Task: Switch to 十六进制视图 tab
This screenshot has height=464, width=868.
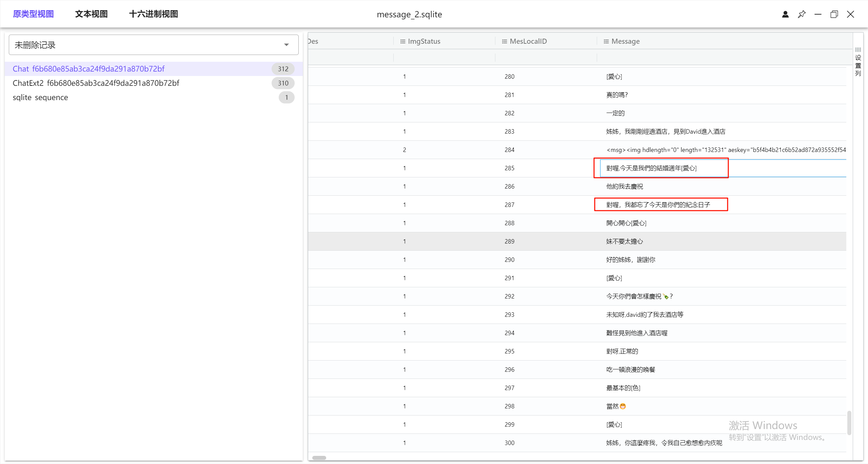Action: [153, 14]
